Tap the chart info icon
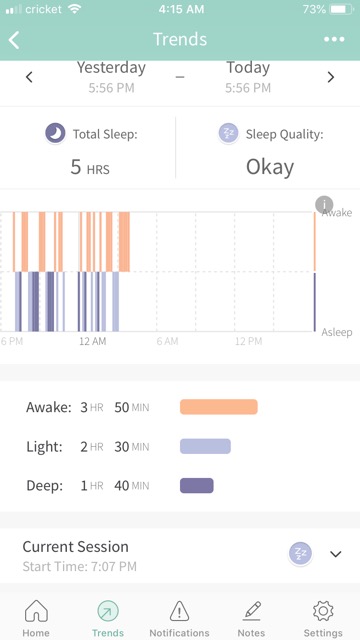This screenshot has height=640, width=360. pyautogui.click(x=324, y=204)
